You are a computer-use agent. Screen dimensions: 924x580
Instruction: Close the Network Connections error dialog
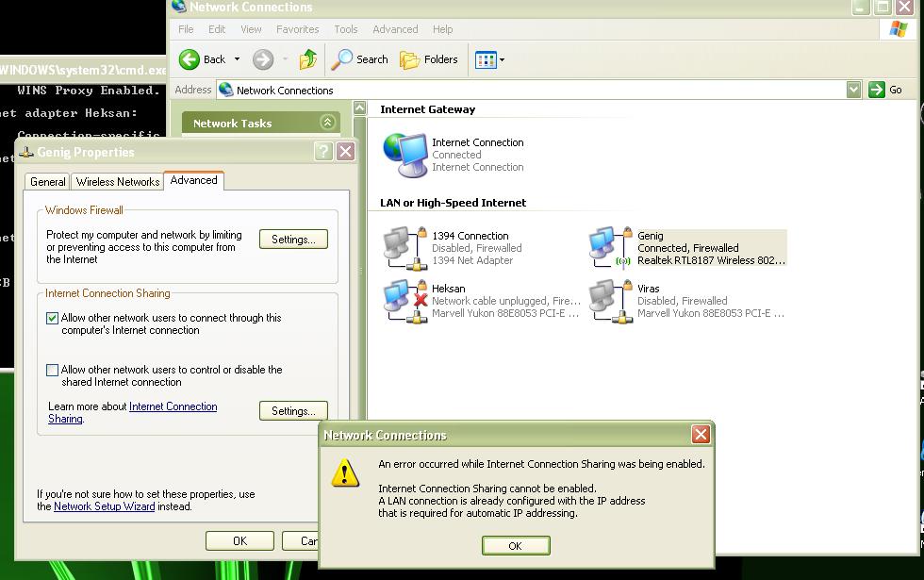[x=701, y=435]
